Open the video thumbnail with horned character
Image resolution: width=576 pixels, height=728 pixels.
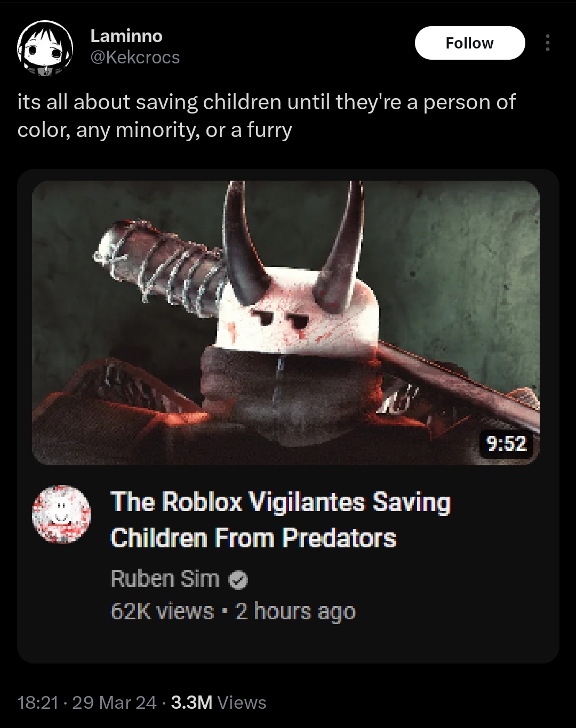pyautogui.click(x=286, y=322)
